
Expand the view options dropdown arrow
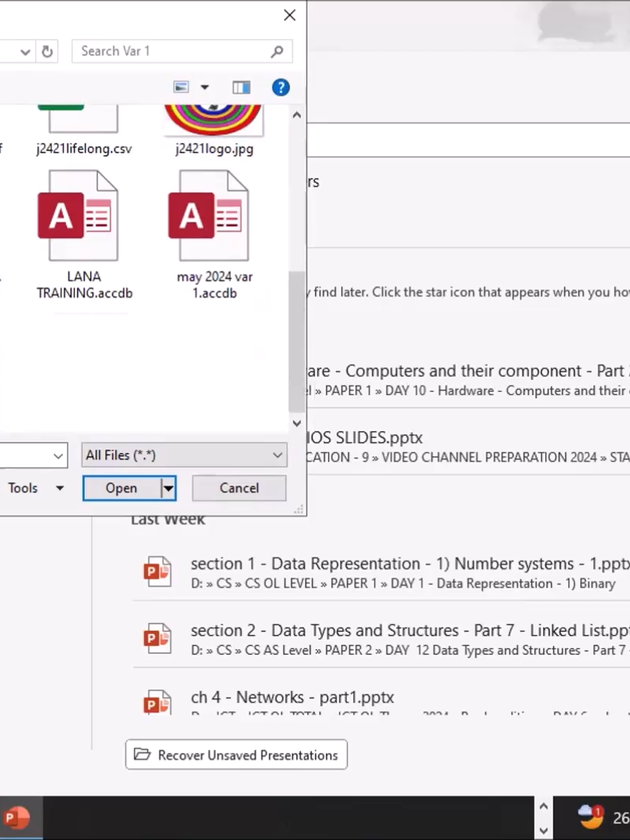205,87
